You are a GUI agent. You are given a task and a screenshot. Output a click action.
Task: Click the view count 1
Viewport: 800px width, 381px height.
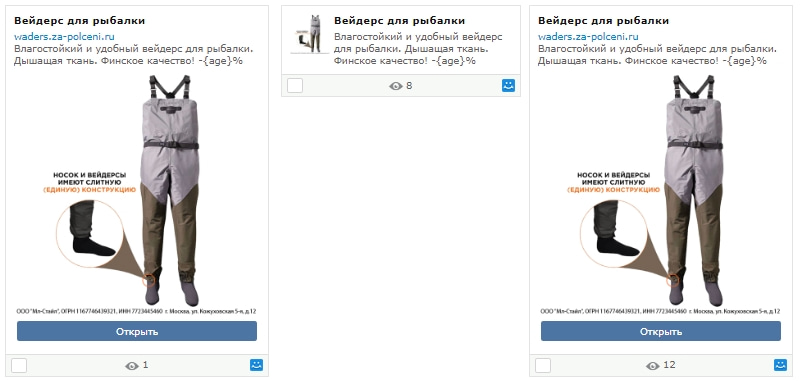point(145,365)
